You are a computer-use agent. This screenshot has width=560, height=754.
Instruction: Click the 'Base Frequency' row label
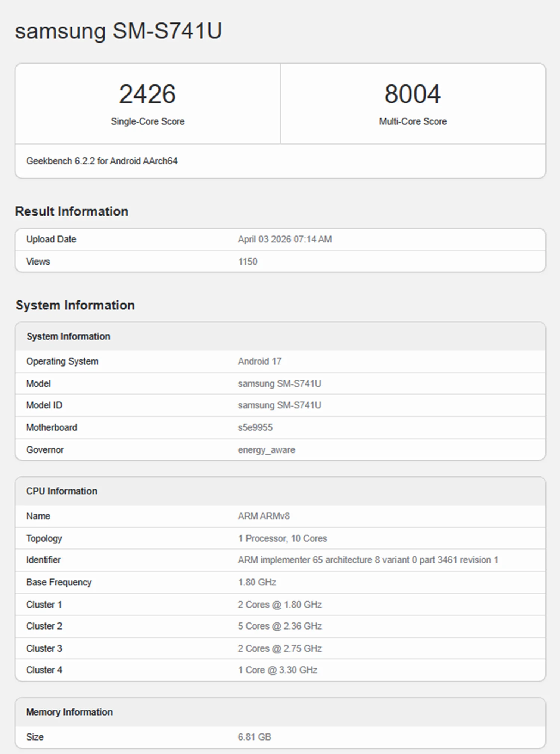coord(59,582)
